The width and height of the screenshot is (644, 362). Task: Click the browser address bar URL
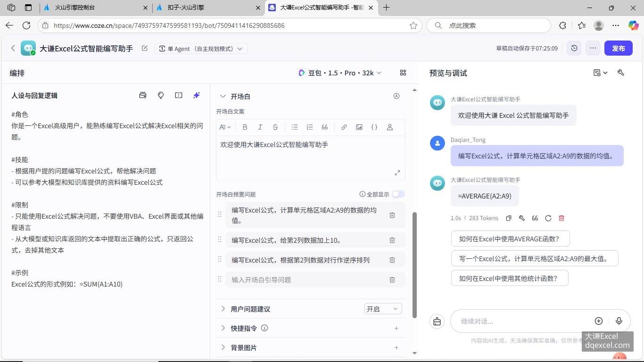pyautogui.click(x=169, y=25)
